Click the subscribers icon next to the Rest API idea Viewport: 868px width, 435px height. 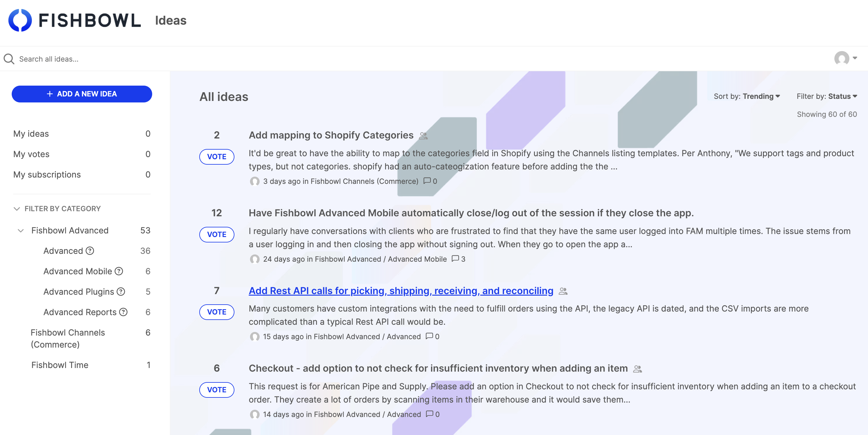(x=563, y=291)
